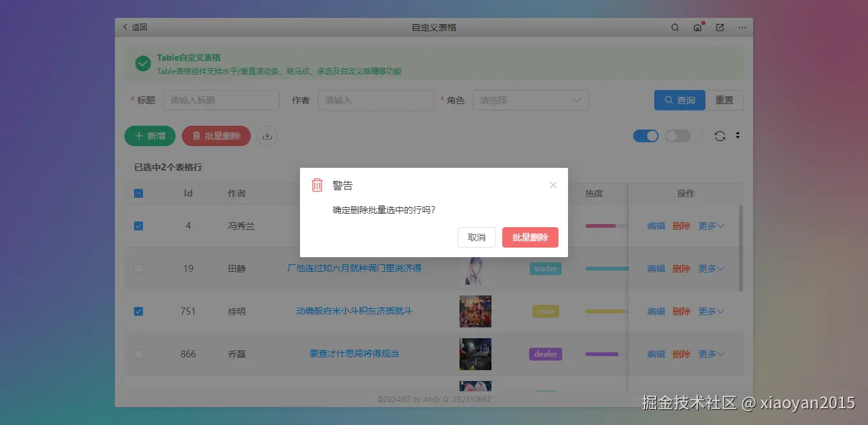Click the density arrows icon beside refresh
The width and height of the screenshot is (868, 425).
point(737,136)
